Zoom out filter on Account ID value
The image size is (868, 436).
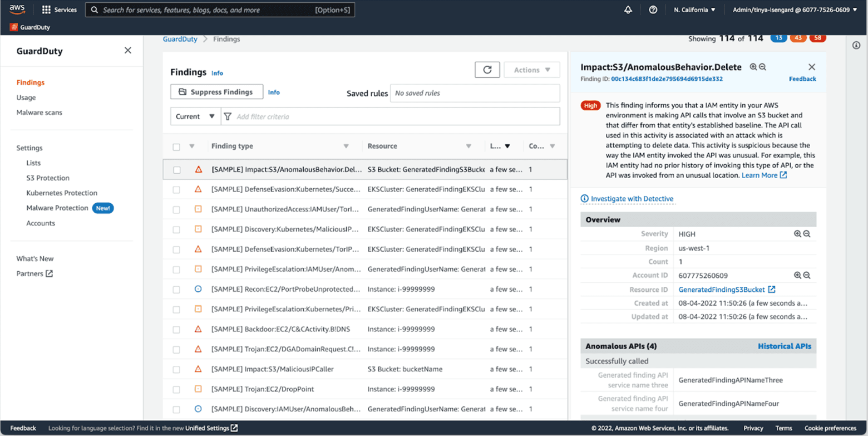tap(807, 275)
